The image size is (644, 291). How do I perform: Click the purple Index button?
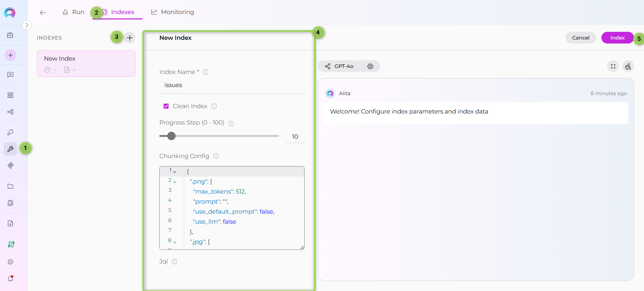(617, 38)
